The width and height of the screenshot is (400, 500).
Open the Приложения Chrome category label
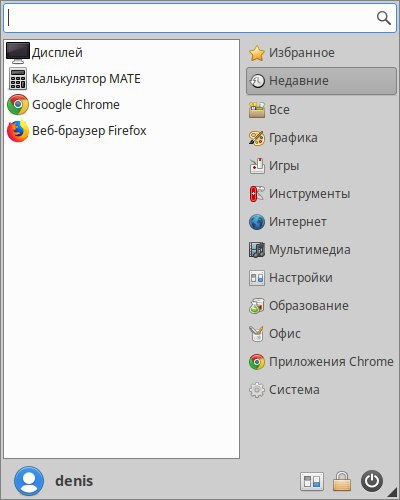point(331,362)
